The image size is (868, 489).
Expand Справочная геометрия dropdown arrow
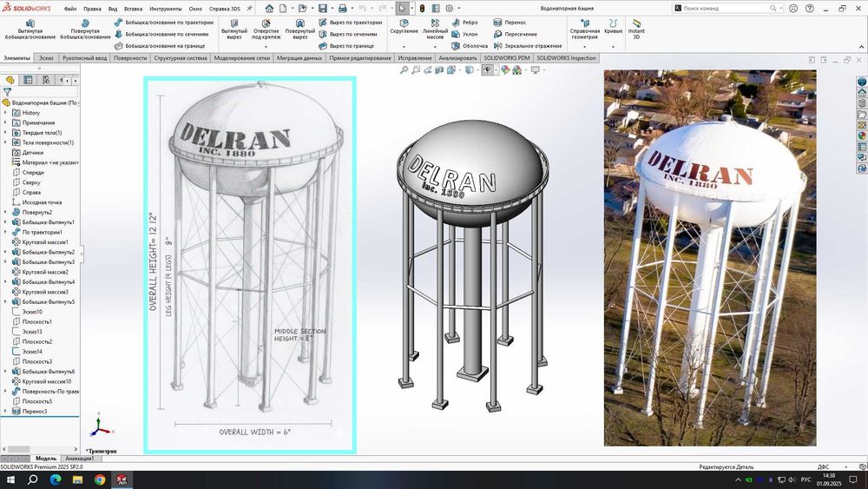tap(584, 47)
